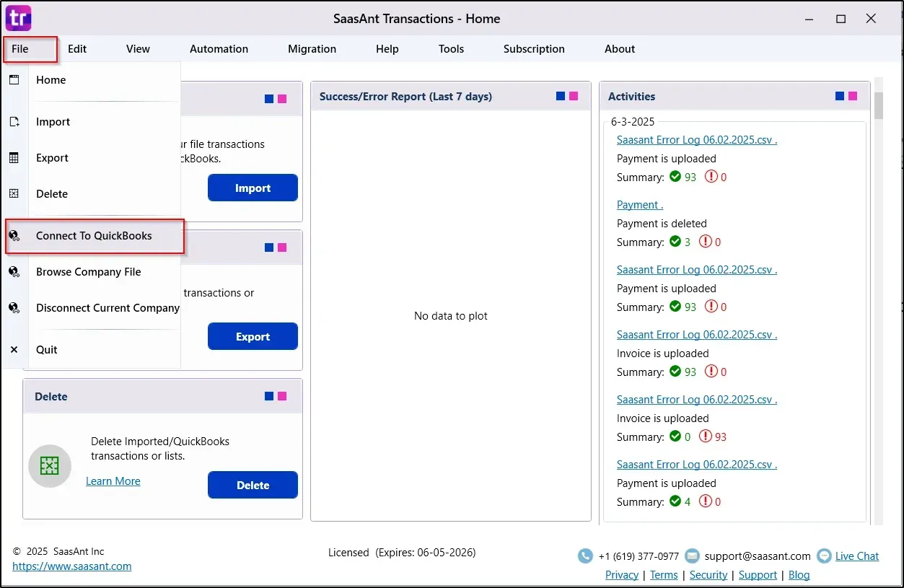
Task: Click the Connect To QuickBooks globe icon
Action: [14, 236]
